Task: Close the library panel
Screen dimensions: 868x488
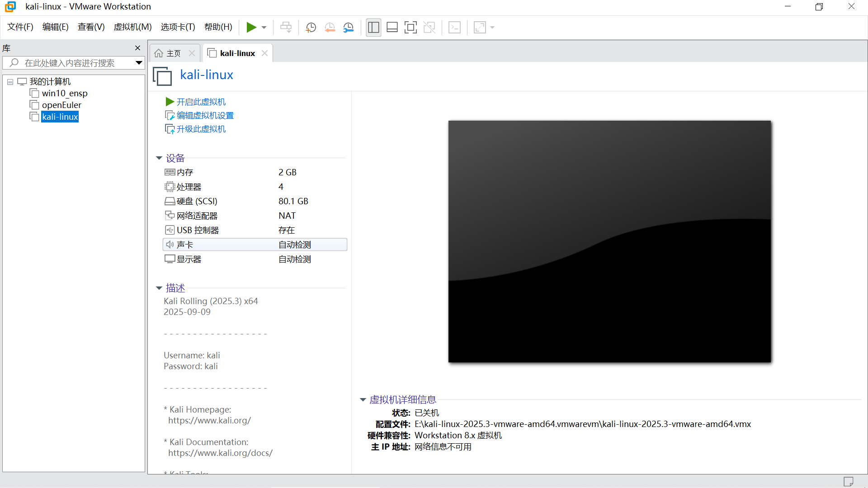Action: (x=137, y=48)
